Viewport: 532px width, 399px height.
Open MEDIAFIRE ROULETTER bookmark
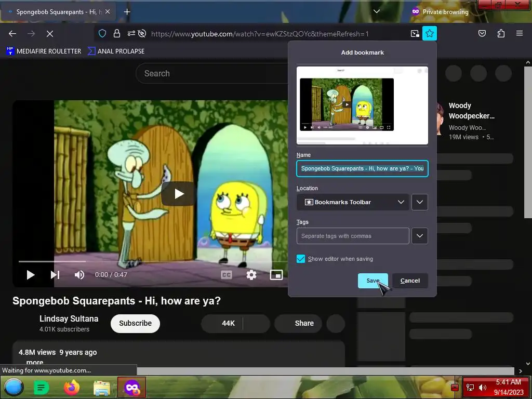[44, 51]
